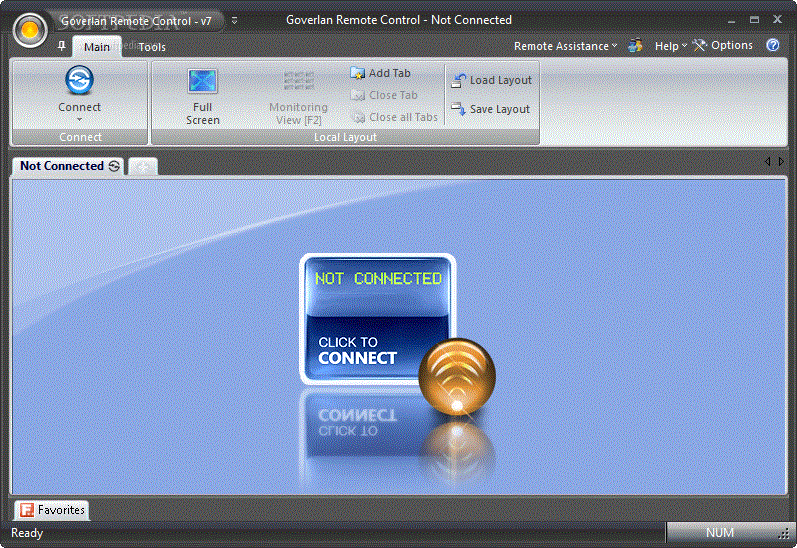
Task: Switch to the Tools ribbon tab
Action: [152, 47]
